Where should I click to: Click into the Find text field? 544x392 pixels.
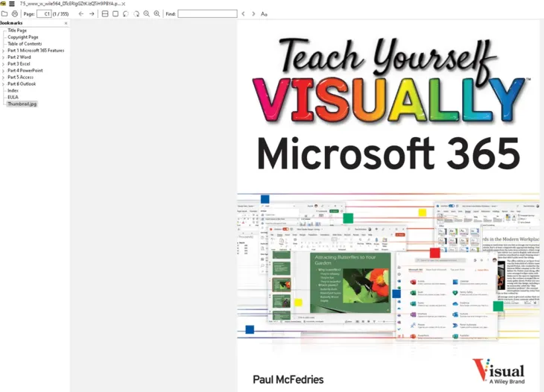pos(207,13)
